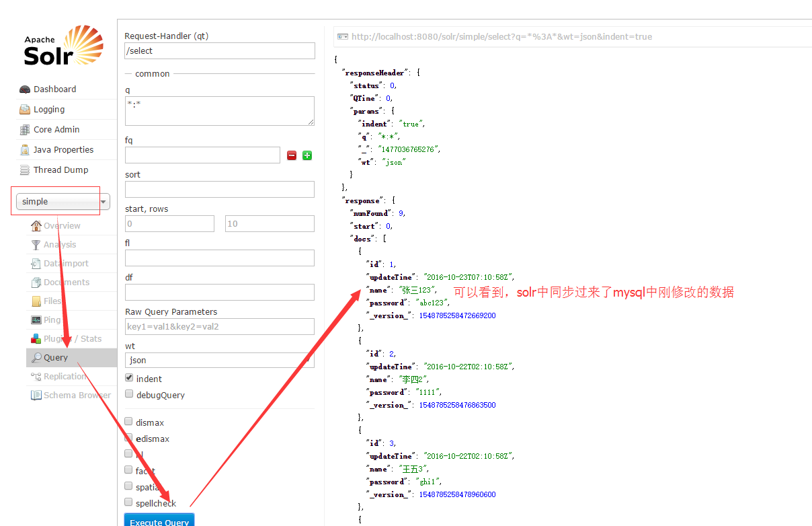Screen dimensions: 812x526
Task: Click the fl input field
Action: point(220,258)
